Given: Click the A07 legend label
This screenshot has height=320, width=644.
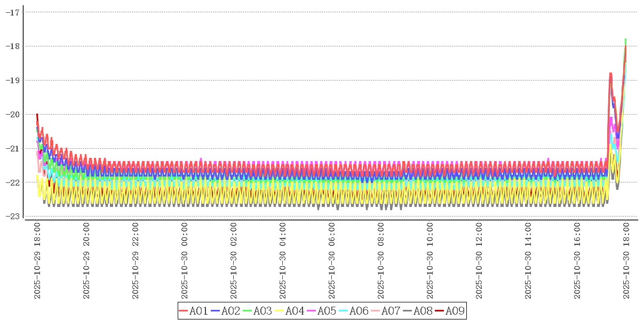Looking at the screenshot, I should [391, 311].
